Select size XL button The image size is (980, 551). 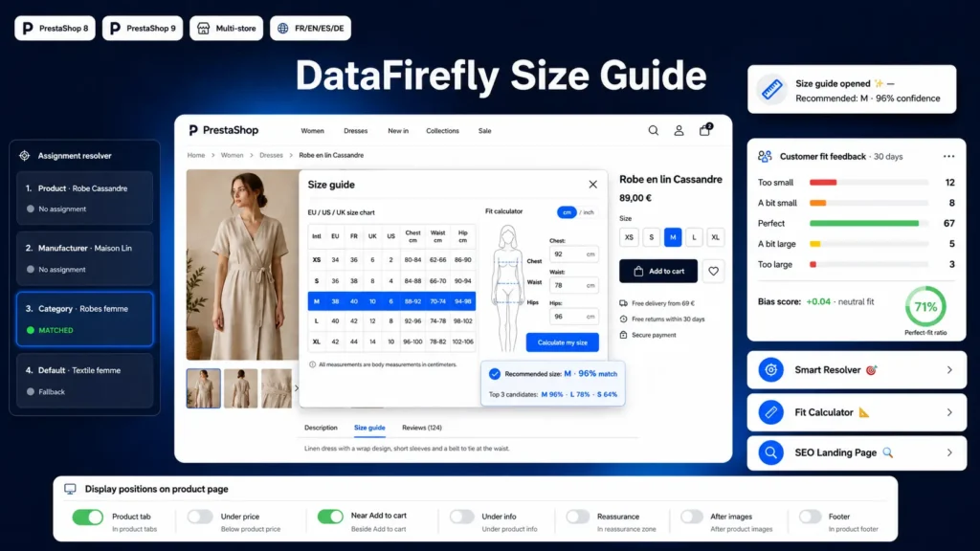coord(715,237)
